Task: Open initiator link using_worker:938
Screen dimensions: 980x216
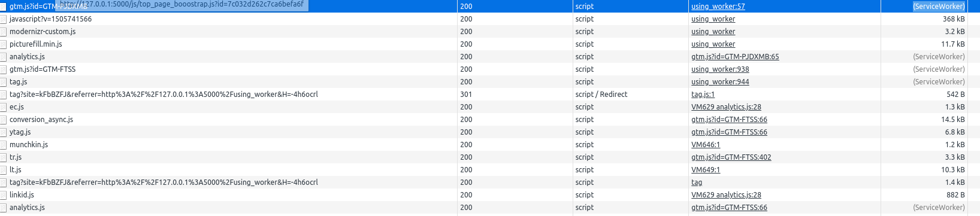Action: point(720,69)
